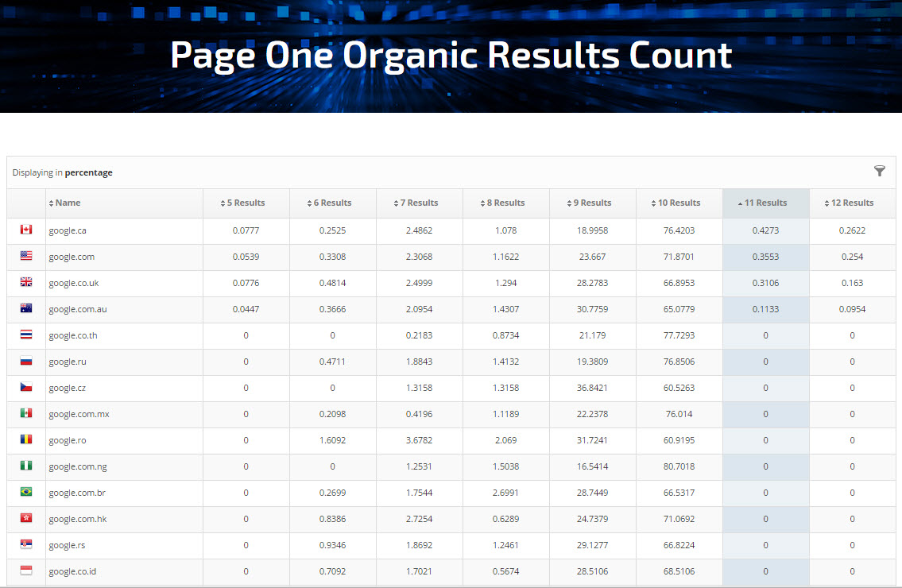This screenshot has width=902, height=588.
Task: Click the 2.6991 value for google.com.br
Action: pos(505,493)
